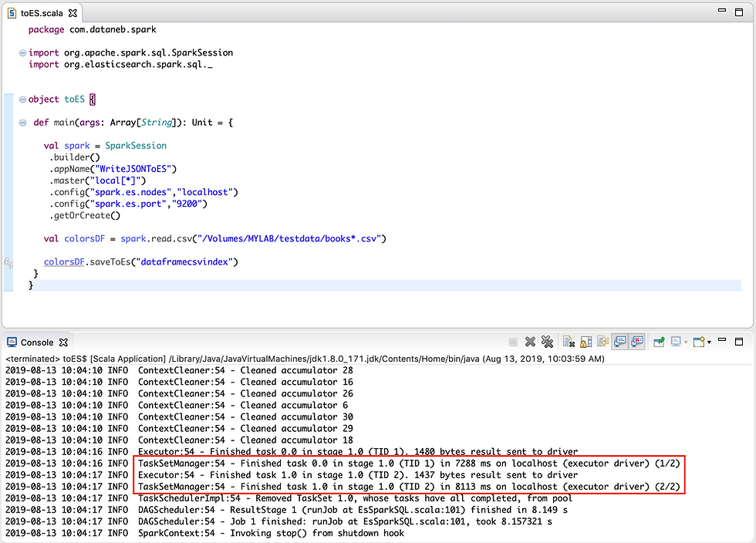This screenshot has width=756, height=543.
Task: Click the "spark.es.nodes" config key
Action: (x=130, y=192)
